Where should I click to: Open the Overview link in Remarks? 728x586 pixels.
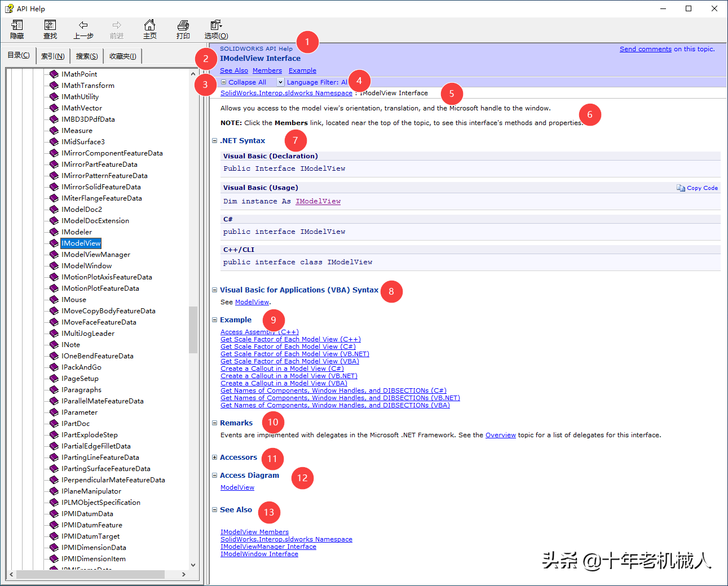[x=501, y=436]
